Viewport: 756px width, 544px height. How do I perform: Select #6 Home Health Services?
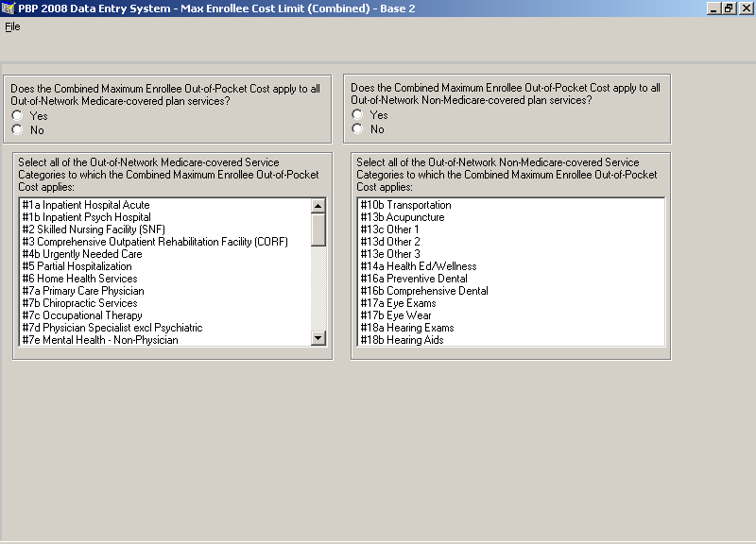pos(166,279)
